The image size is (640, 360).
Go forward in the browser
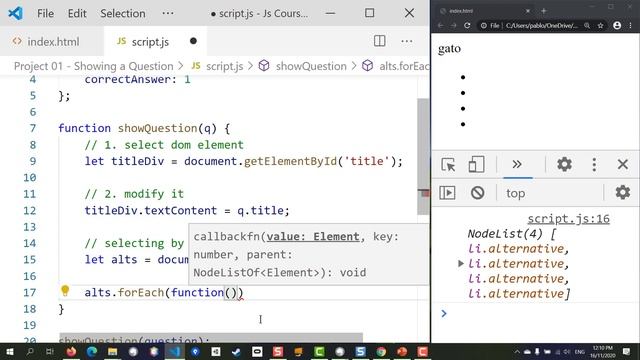(453, 25)
